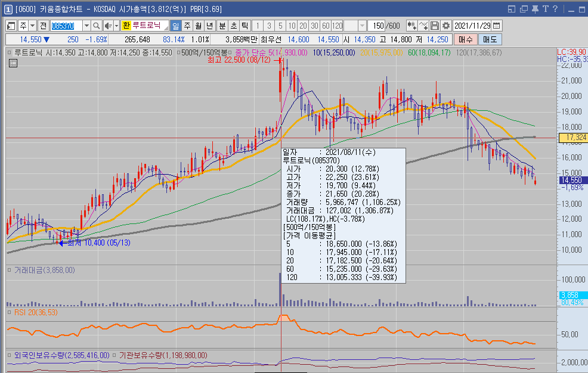Click the blue 14,550 current price axis label

coord(573,180)
